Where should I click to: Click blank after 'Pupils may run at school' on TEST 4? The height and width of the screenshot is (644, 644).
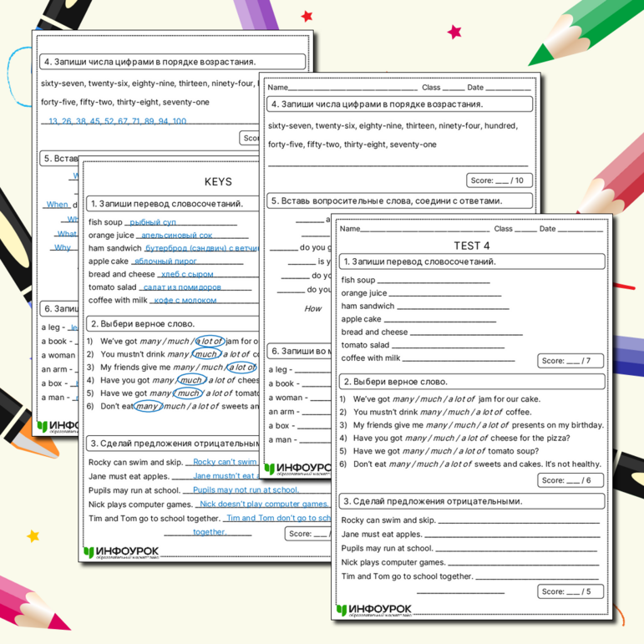[516, 550]
